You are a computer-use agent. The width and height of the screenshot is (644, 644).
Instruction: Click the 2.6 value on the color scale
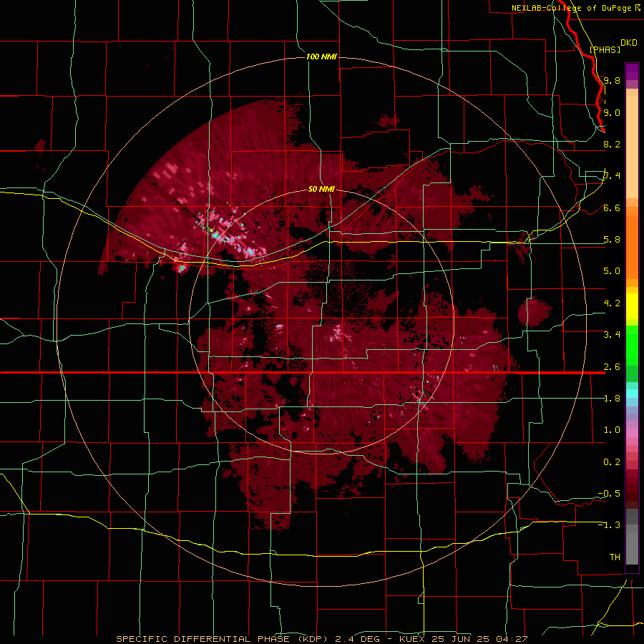click(x=612, y=367)
